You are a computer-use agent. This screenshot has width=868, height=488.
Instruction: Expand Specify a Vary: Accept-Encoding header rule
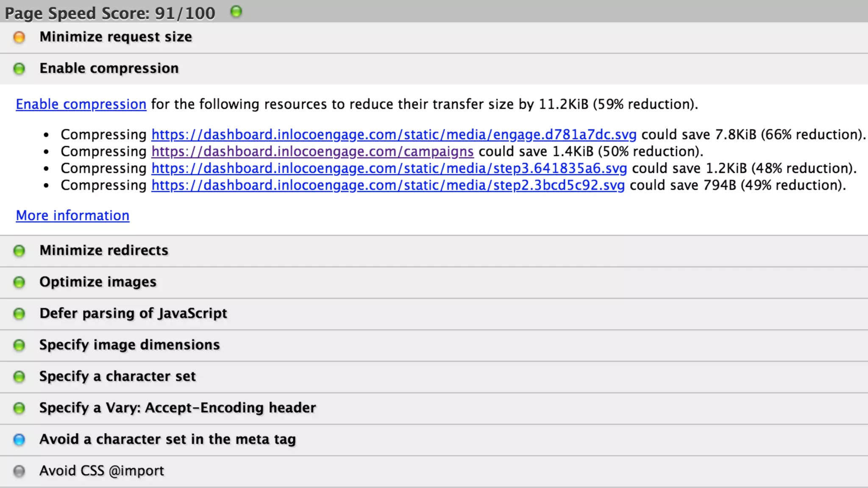coord(178,408)
